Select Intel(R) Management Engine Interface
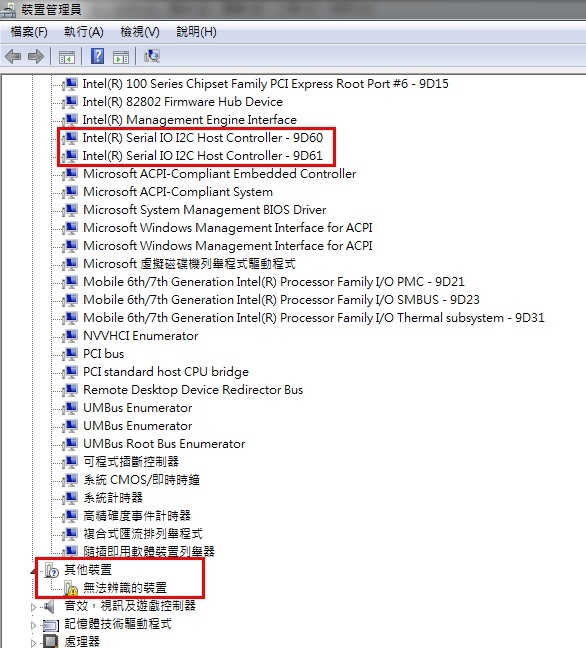Image resolution: width=586 pixels, height=648 pixels. click(x=190, y=120)
